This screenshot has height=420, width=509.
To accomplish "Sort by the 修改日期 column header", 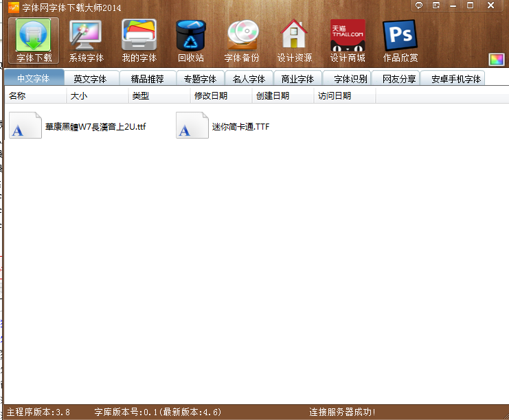I will click(221, 95).
